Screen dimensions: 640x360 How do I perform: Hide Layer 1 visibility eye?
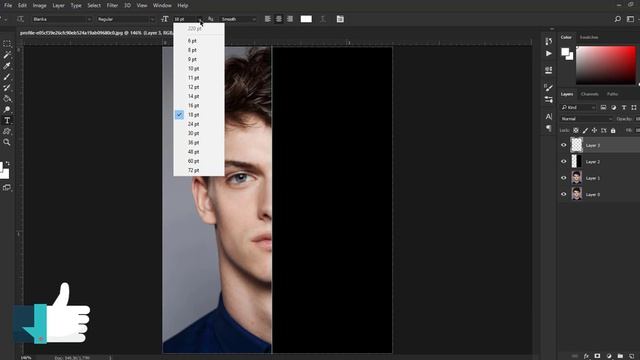coord(564,178)
